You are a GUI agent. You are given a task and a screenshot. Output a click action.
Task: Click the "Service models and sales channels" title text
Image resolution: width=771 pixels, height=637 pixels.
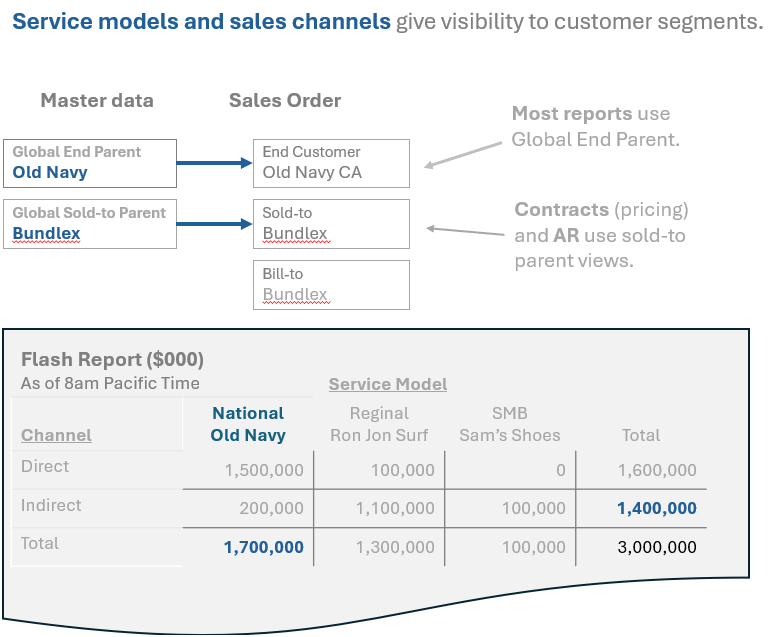point(202,22)
